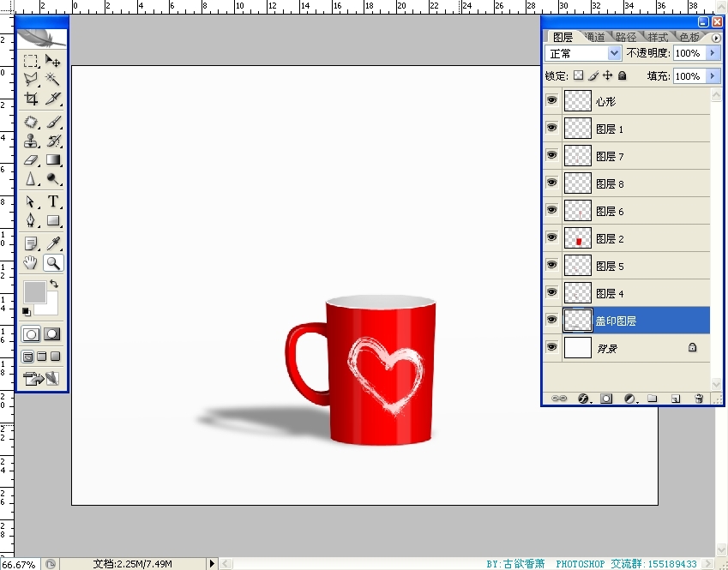Hide the 心形 layer
The width and height of the screenshot is (728, 570).
click(x=551, y=101)
